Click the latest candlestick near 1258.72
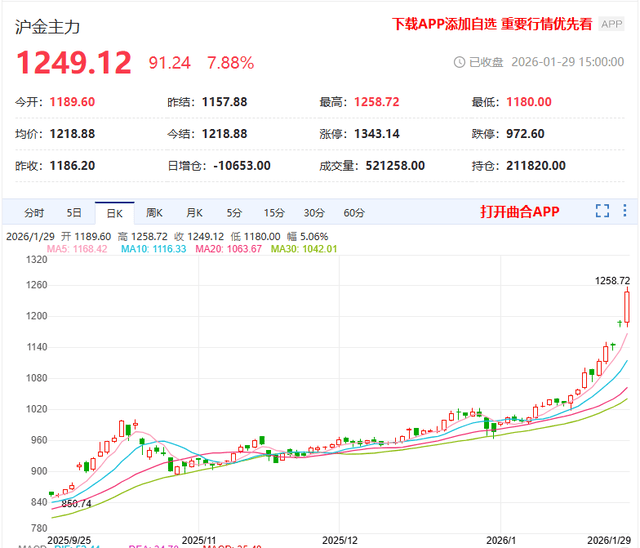This screenshot has width=640, height=548. click(x=627, y=307)
